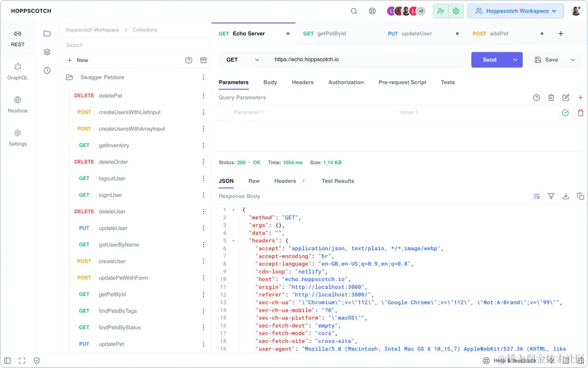Switch to request Headers tab
The width and height of the screenshot is (588, 368).
(x=302, y=82)
